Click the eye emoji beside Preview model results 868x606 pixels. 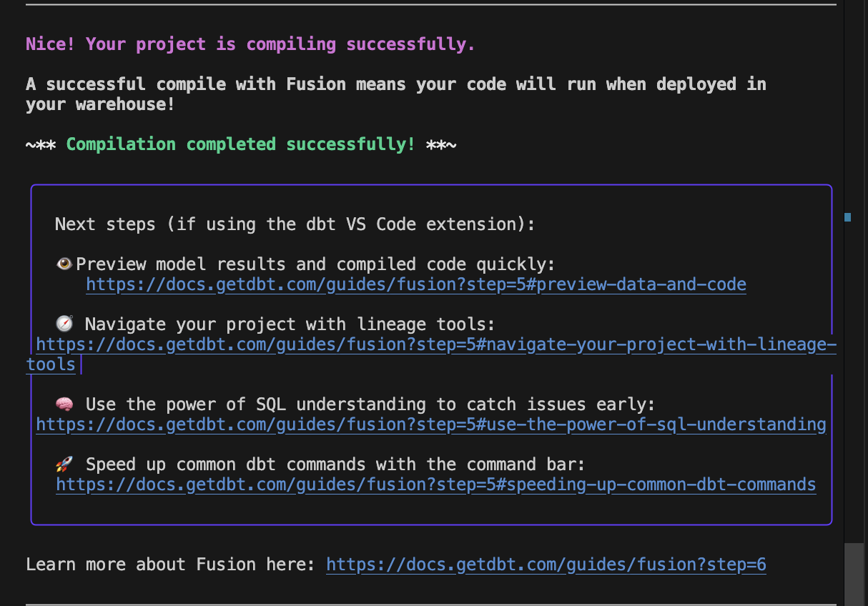[x=64, y=264]
